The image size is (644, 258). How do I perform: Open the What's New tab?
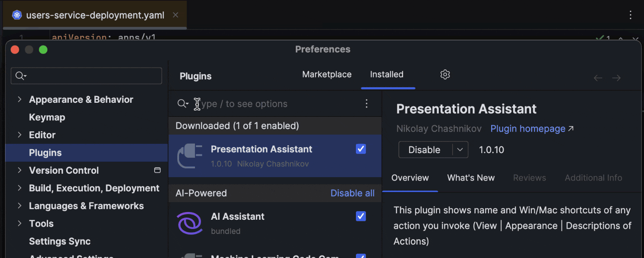pos(471,178)
